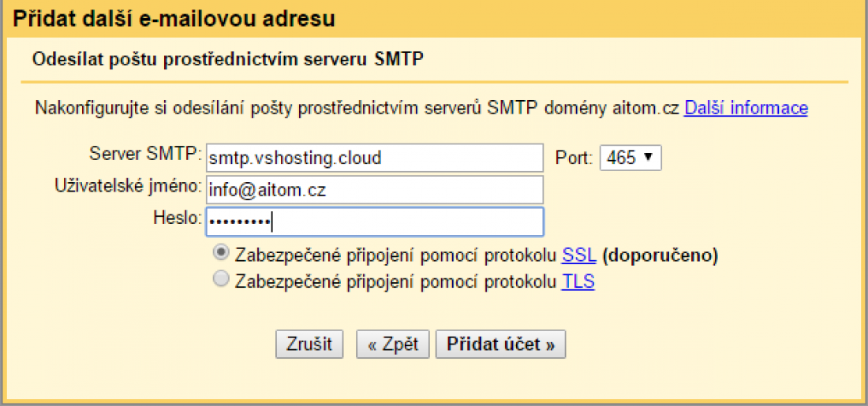Click the "Port:" label
Viewport: 868px width, 406px height.
coord(573,158)
